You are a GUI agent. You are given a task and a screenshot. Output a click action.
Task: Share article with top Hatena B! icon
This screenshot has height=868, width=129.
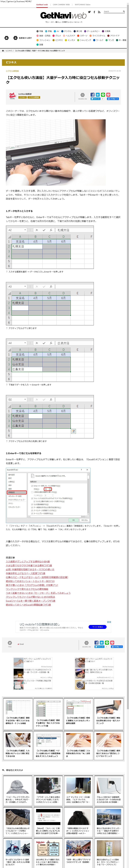click(x=98, y=95)
